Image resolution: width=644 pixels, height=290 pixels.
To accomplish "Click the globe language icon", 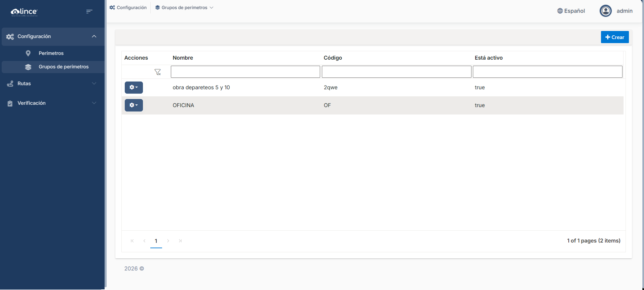I will [x=560, y=11].
